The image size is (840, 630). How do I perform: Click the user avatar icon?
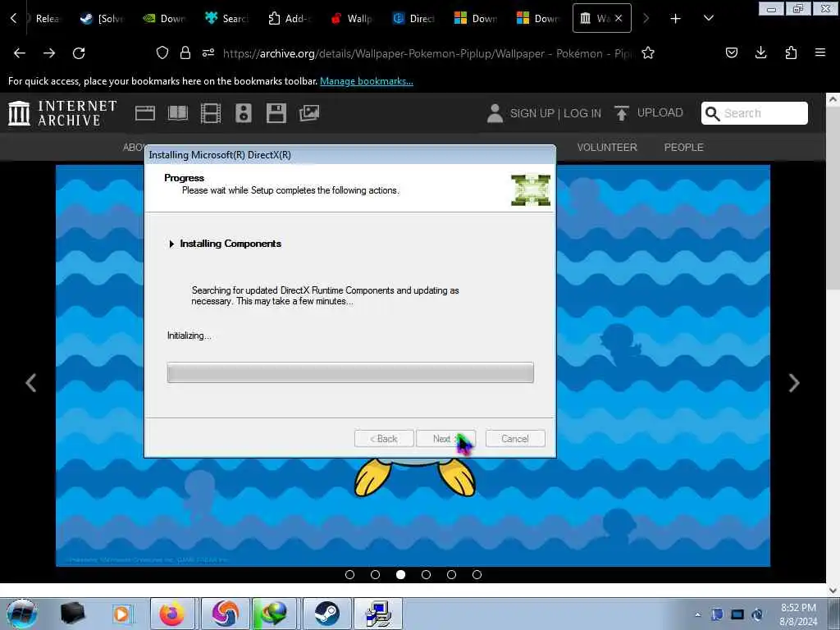[495, 113]
